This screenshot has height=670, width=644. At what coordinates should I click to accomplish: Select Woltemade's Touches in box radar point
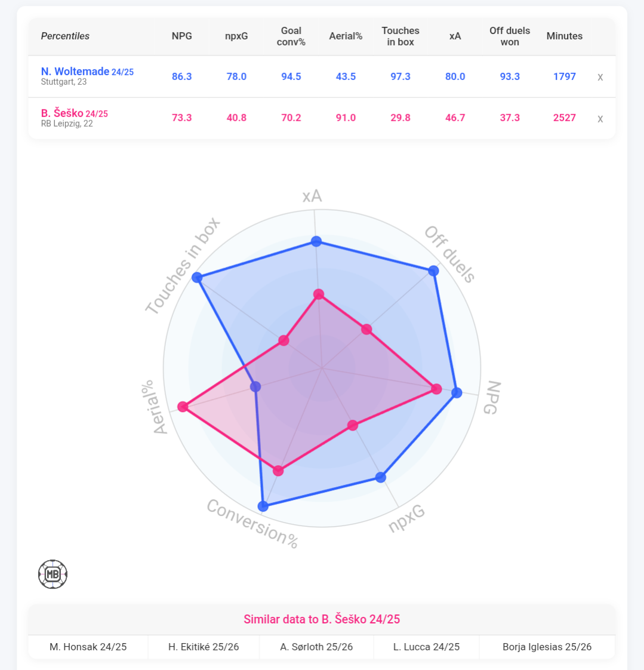197,277
